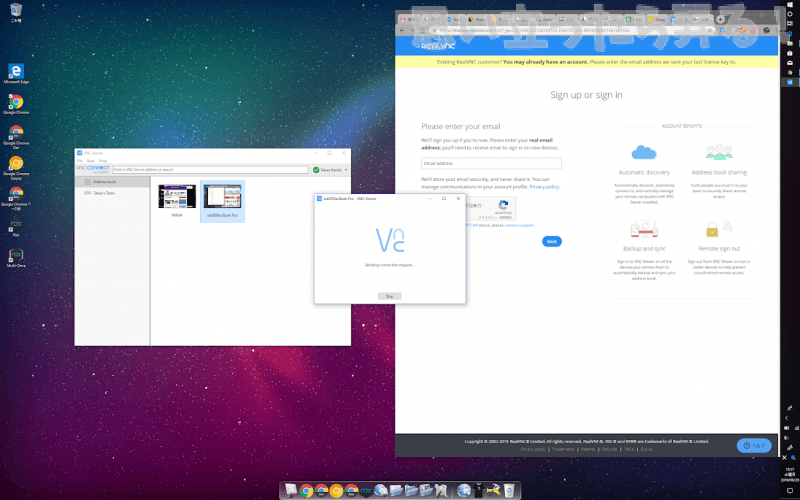Image resolution: width=800 pixels, height=500 pixels.
Task: Open Google Chrome from the dock
Action: tap(306, 491)
